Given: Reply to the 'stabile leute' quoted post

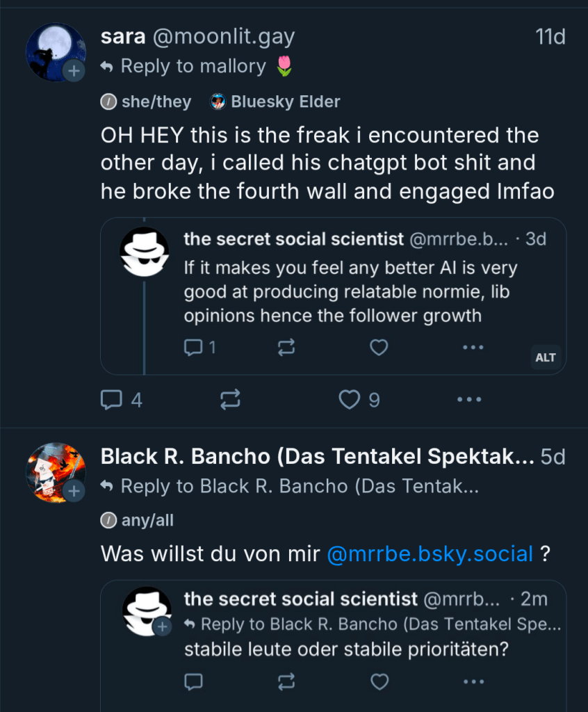Looking at the screenshot, I should click(x=193, y=682).
